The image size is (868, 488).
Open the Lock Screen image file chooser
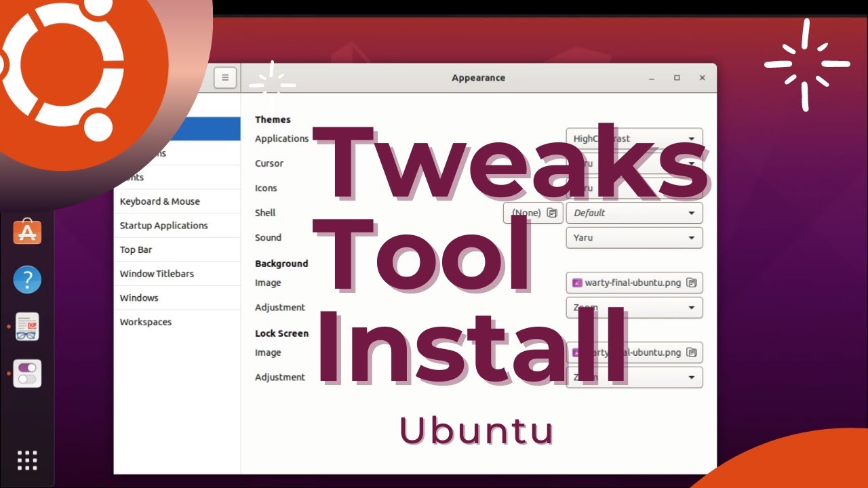coord(634,352)
